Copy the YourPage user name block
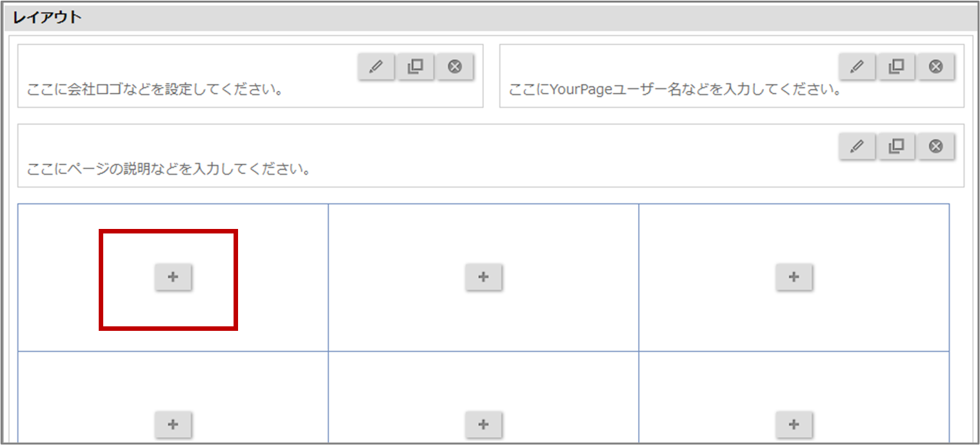This screenshot has width=980, height=445. [897, 66]
